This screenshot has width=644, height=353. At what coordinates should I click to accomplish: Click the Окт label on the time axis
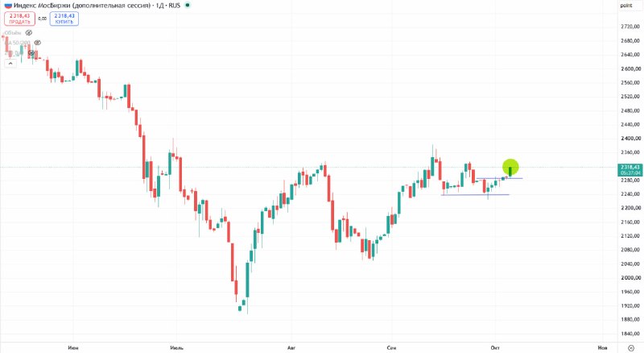tap(495, 348)
